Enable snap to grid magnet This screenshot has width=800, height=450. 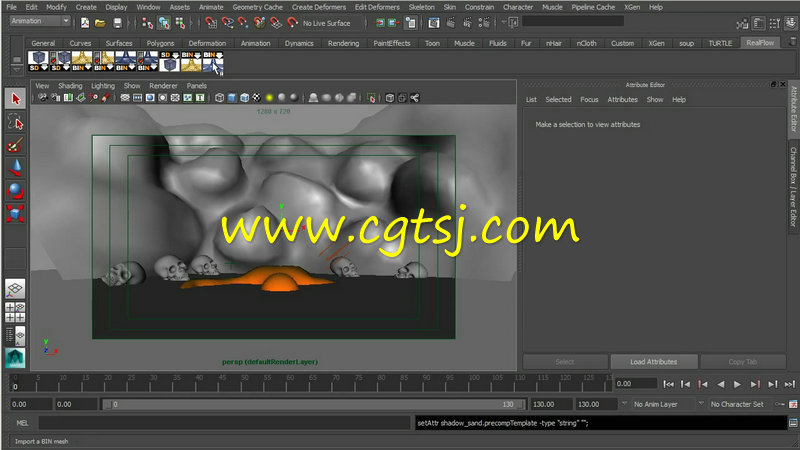click(211, 23)
